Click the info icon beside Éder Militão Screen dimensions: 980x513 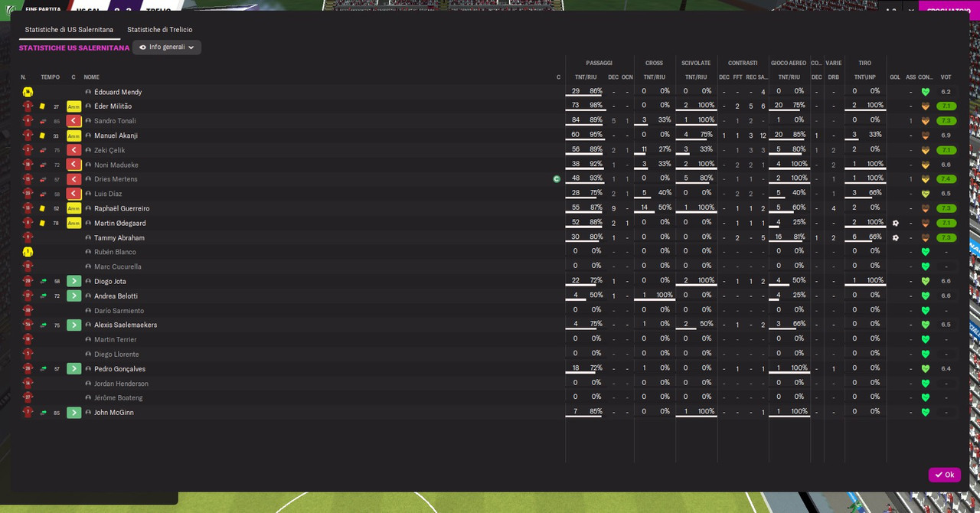point(88,106)
